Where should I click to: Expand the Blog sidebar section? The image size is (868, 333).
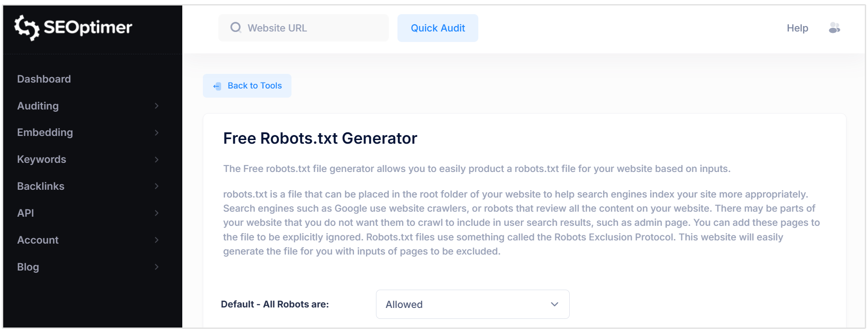157,267
